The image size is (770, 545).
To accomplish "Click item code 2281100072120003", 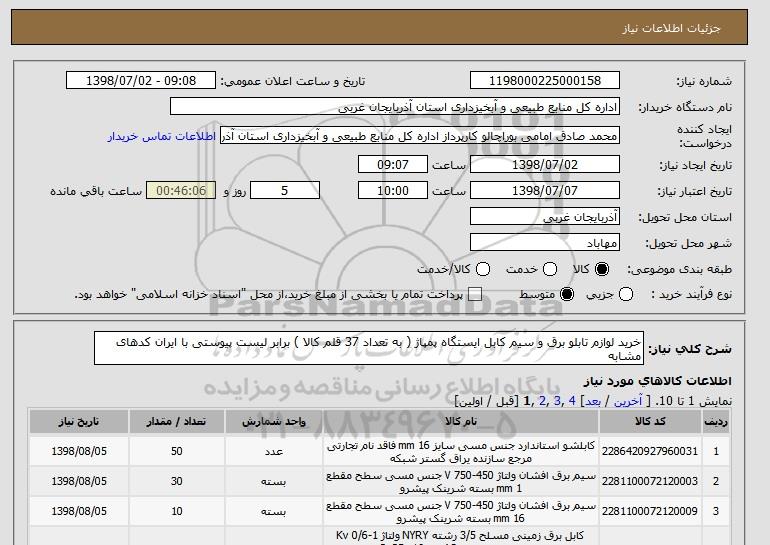I will pyautogui.click(x=650, y=481).
